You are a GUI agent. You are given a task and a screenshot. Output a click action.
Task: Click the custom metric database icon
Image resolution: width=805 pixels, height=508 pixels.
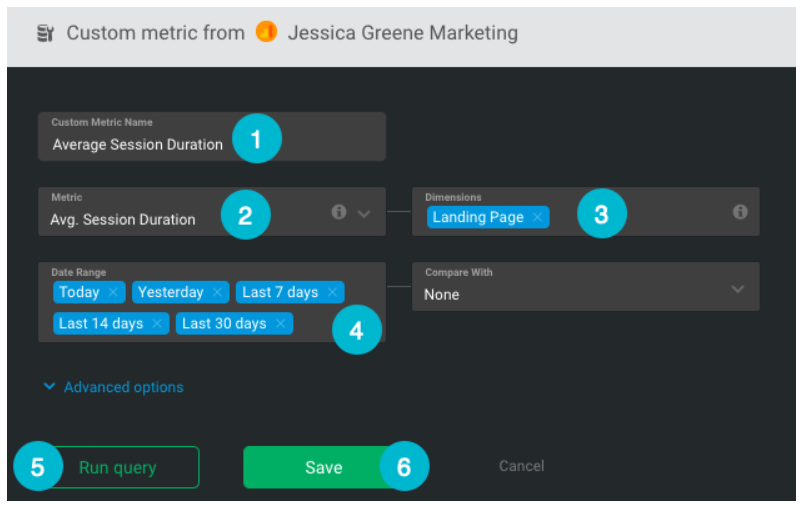pos(45,33)
